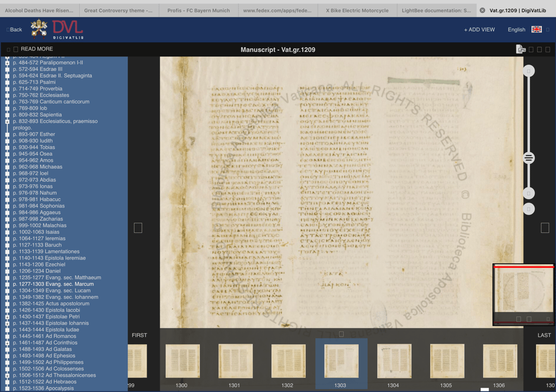
Task: Collapse the thumbnail filmstrip toggle
Action: pyautogui.click(x=341, y=334)
